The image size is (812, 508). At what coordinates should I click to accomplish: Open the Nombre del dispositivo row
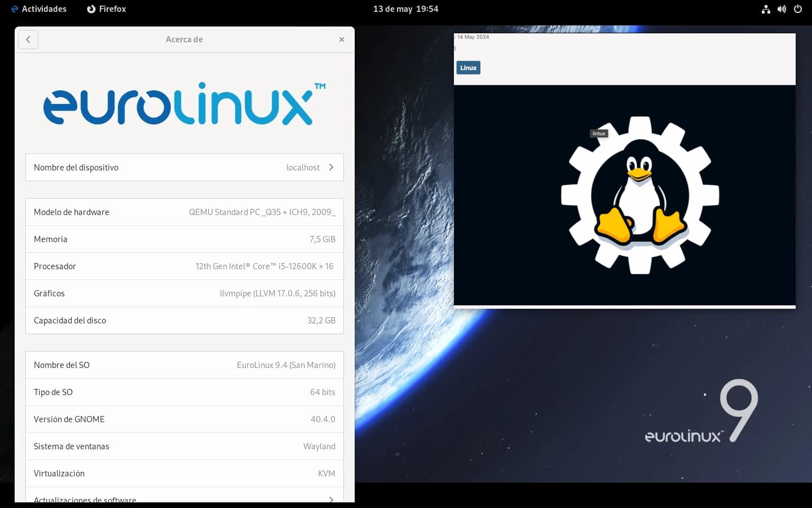(x=184, y=168)
